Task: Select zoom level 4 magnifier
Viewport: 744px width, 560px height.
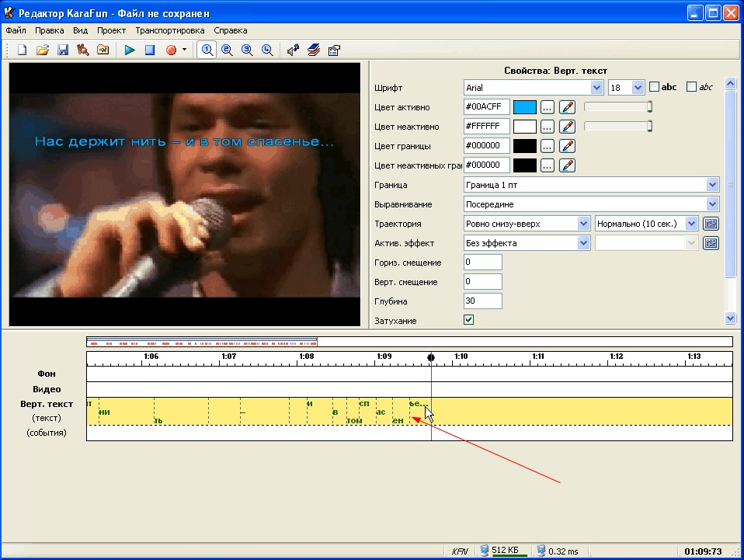Action: [267, 50]
